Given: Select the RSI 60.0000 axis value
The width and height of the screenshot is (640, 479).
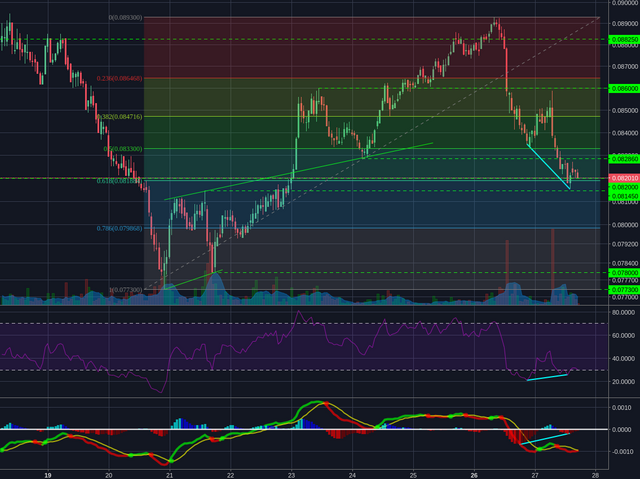Looking at the screenshot, I should pos(623,335).
